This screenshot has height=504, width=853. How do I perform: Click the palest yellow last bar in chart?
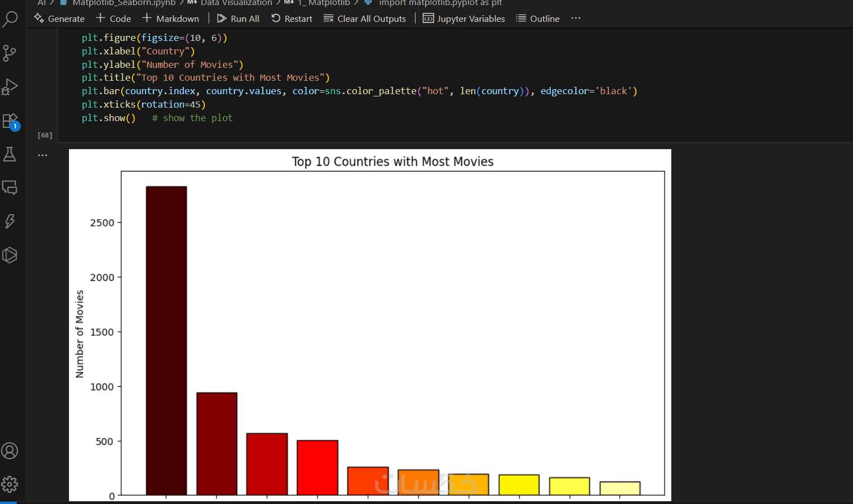pos(620,488)
